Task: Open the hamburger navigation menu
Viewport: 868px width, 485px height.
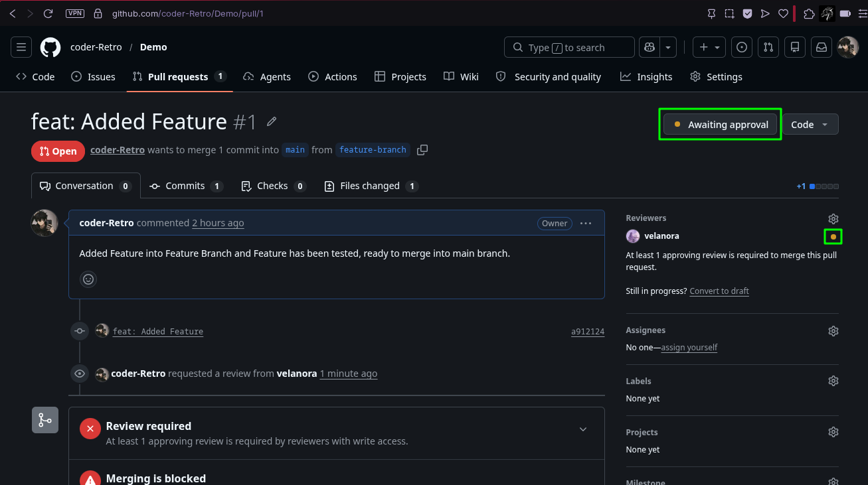Action: coord(21,47)
